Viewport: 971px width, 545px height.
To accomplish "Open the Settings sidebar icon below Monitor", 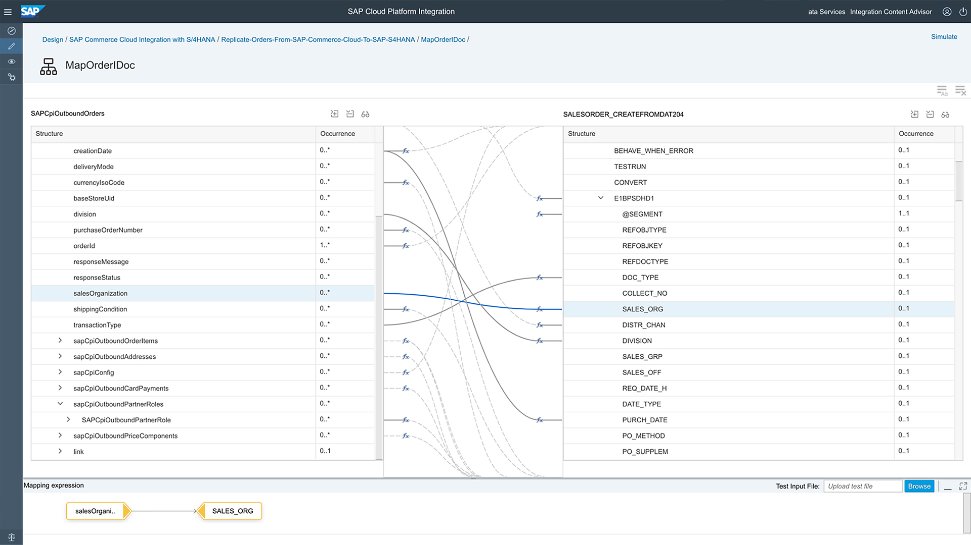I will coord(11,77).
